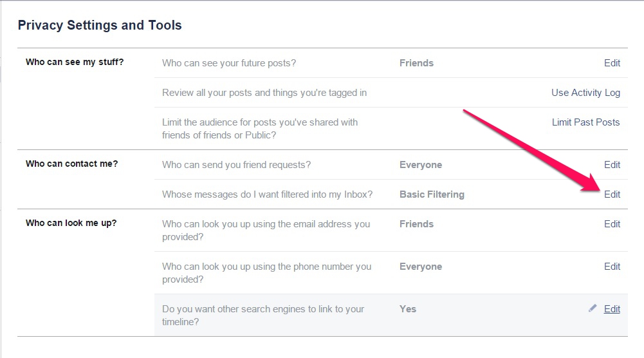Click "Review all your posts and things you're tagged in"
The height and width of the screenshot is (358, 644).
tap(264, 93)
